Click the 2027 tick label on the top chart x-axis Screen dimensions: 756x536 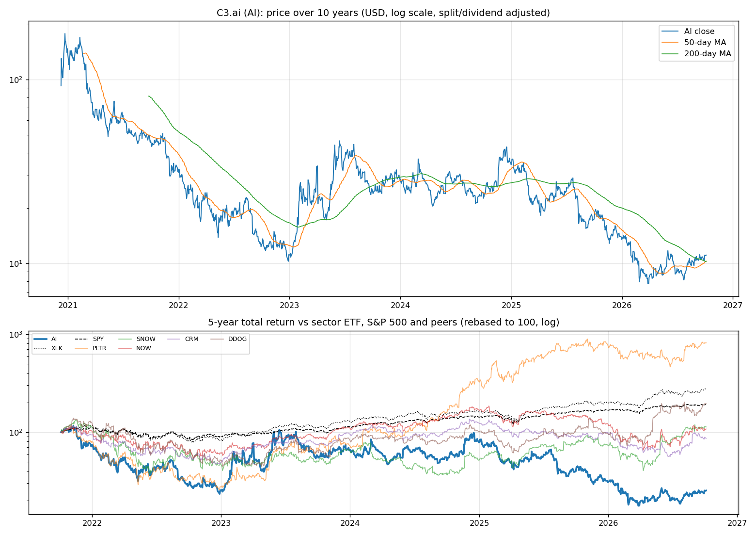[733, 305]
